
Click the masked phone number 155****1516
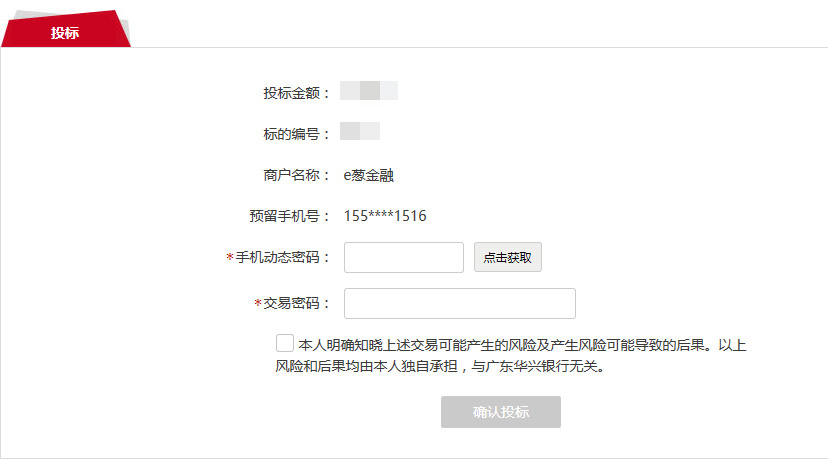click(385, 216)
